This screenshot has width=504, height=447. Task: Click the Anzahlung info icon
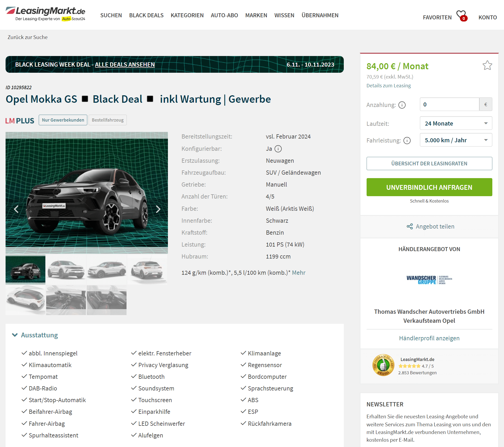[402, 105]
